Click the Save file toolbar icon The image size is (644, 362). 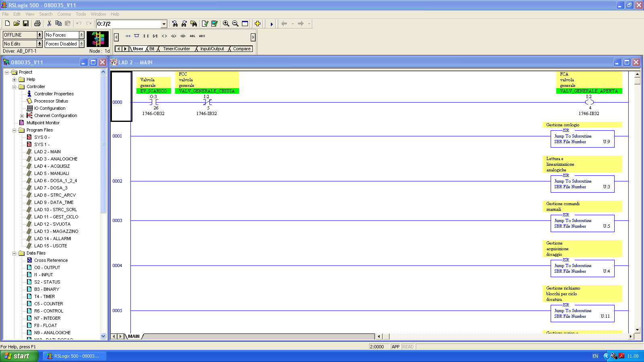[26, 24]
